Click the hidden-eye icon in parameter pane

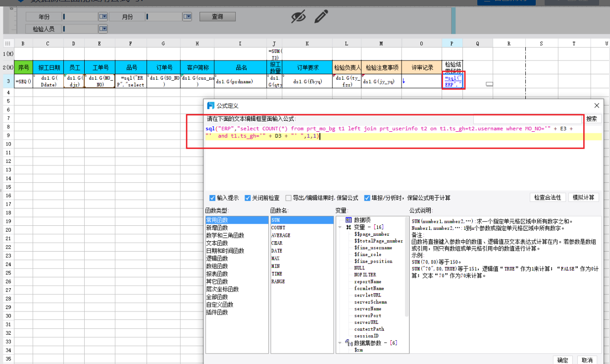[x=298, y=17]
